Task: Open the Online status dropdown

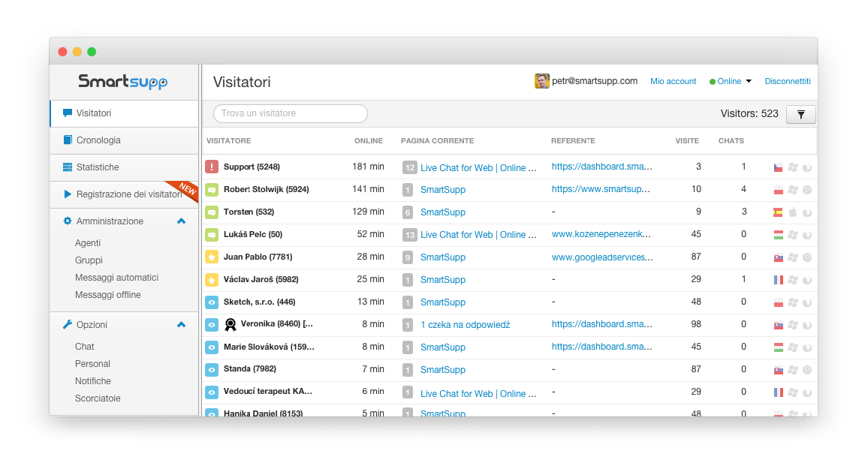Action: 731,81
